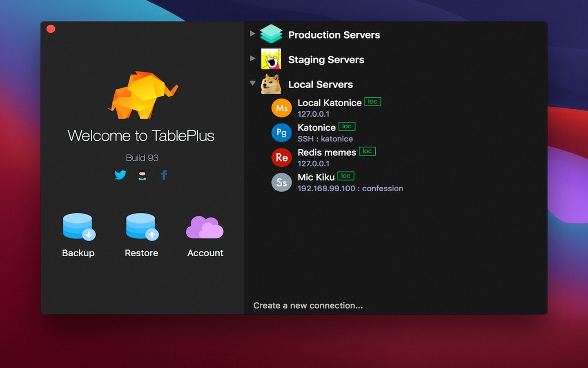Open the TablePlus Twitter link icon

(120, 175)
